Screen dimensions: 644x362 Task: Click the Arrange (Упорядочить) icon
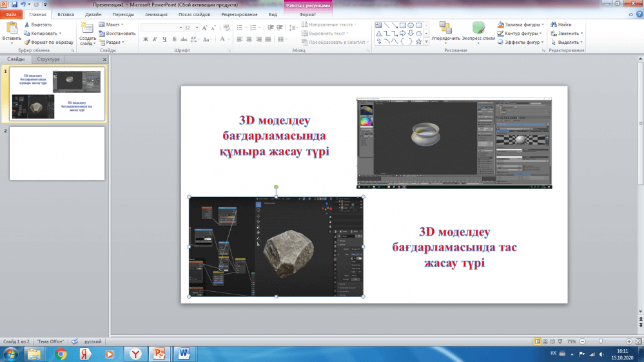[445, 28]
